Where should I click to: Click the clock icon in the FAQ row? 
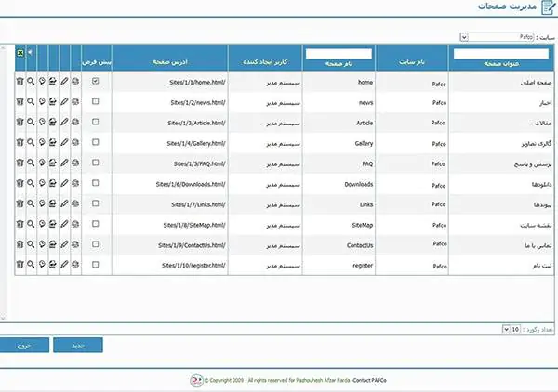coord(42,163)
